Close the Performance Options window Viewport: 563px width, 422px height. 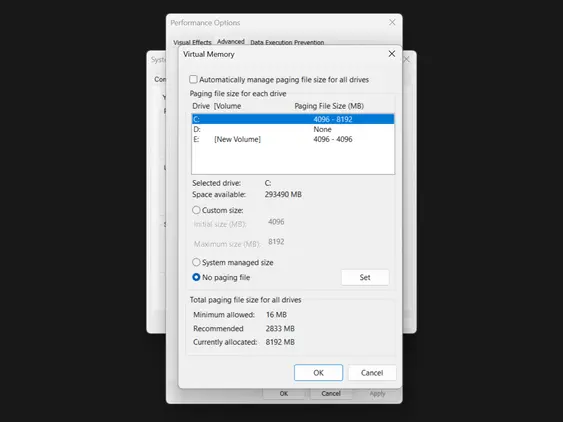(392, 22)
